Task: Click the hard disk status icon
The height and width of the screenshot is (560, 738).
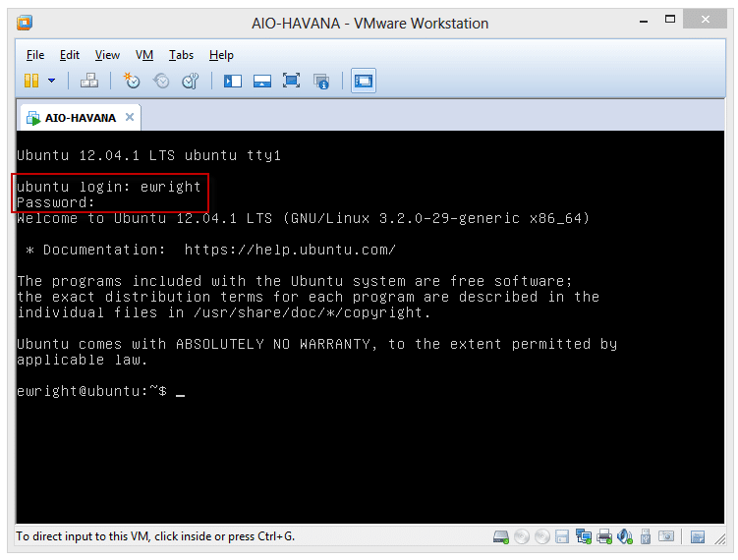Action: pyautogui.click(x=501, y=536)
